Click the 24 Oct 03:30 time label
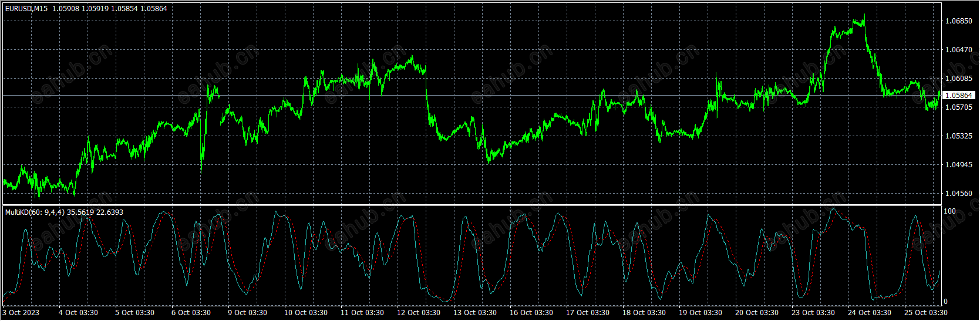The width and height of the screenshot is (980, 321). 870,313
